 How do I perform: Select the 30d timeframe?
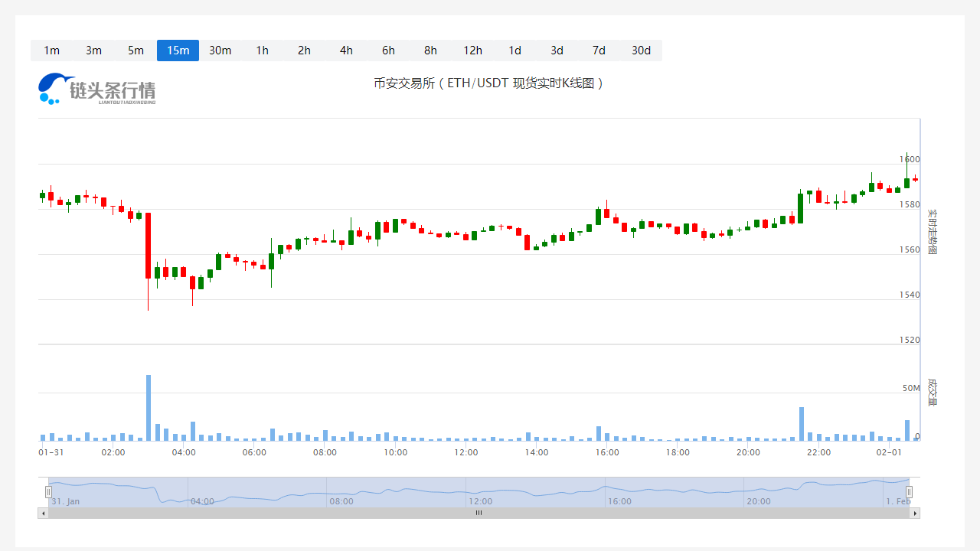(x=641, y=51)
